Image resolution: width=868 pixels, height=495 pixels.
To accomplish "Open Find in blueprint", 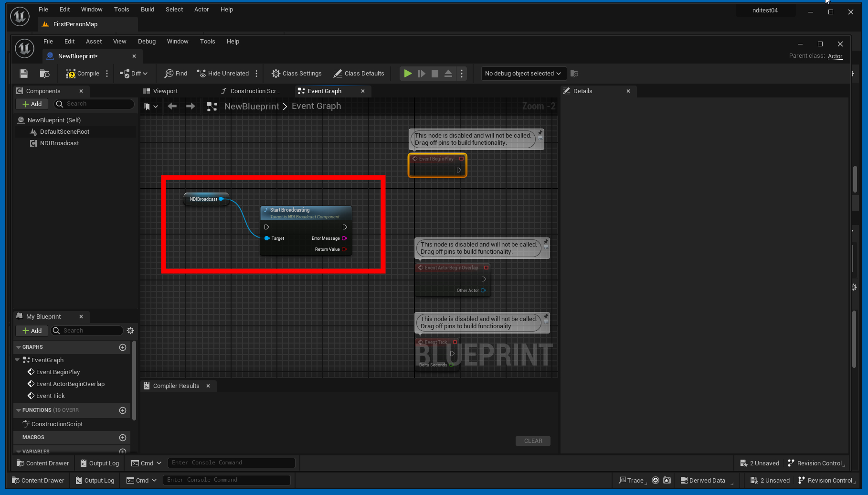I will (x=176, y=74).
